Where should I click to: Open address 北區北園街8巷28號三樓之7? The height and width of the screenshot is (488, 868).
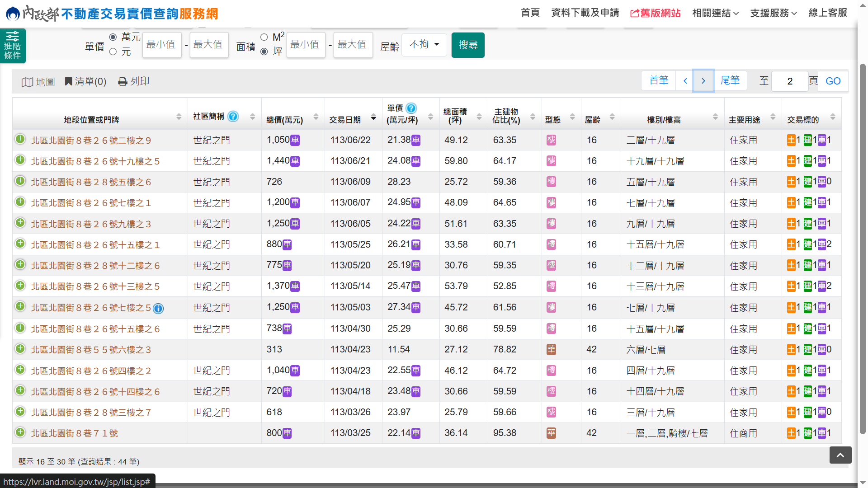90,413
